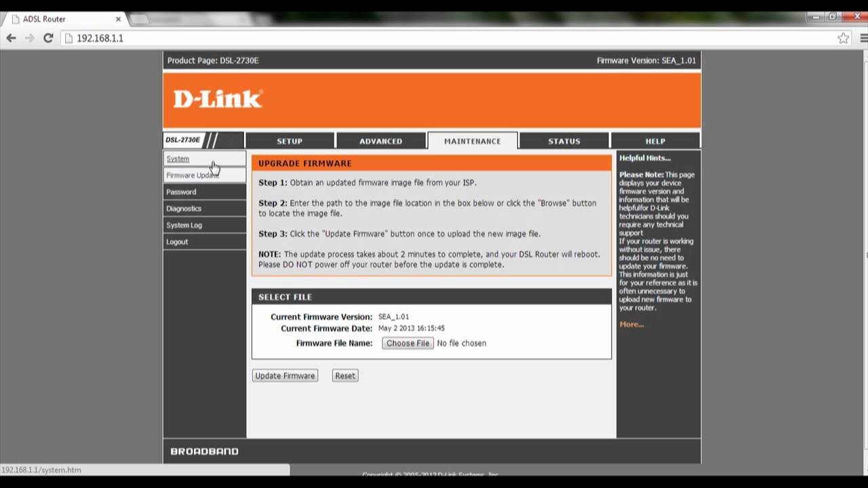Open the MAINTENANCE tab
868x488 pixels.
472,141
